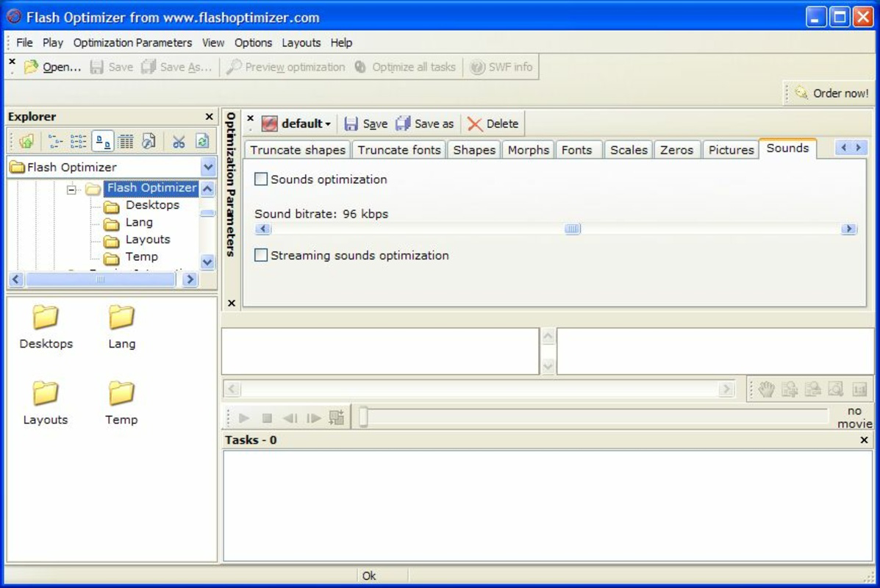Switch to the Pictures tab
Screen dimensions: 880x588
730,149
